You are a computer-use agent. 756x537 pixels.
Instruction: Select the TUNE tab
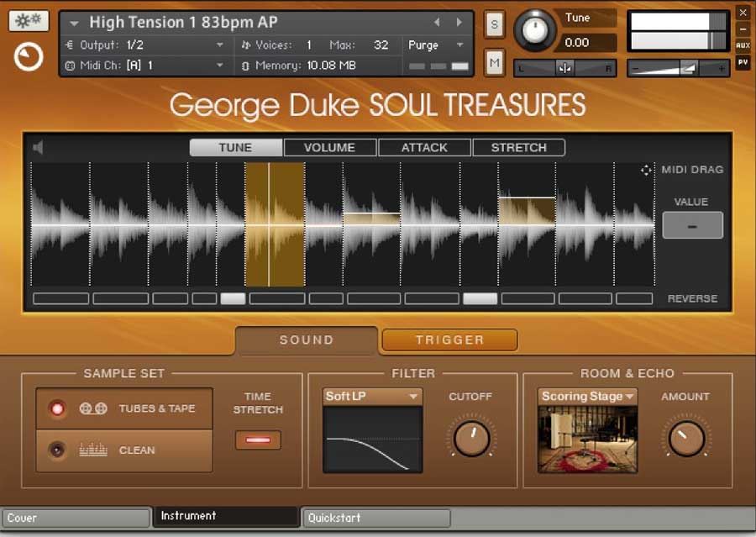(235, 147)
